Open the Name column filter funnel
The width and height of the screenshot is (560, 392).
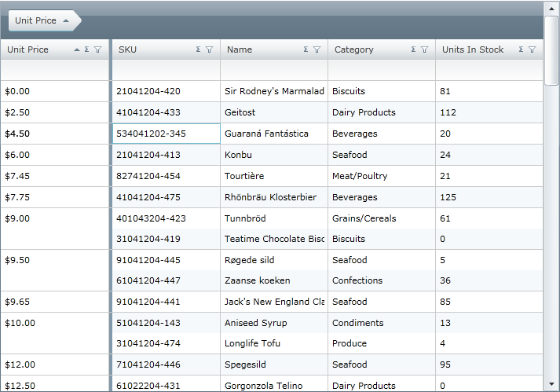[x=317, y=49]
